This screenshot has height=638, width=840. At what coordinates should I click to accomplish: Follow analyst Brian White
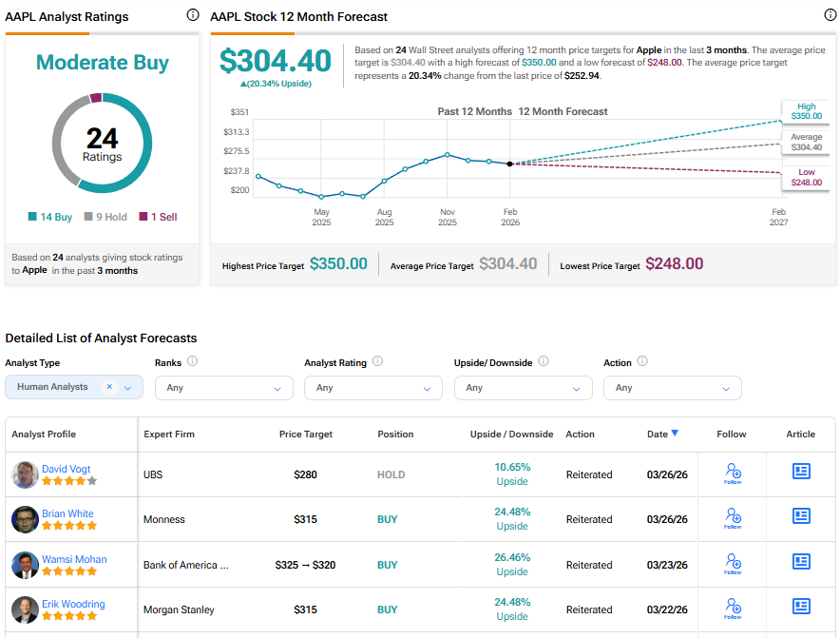733,519
